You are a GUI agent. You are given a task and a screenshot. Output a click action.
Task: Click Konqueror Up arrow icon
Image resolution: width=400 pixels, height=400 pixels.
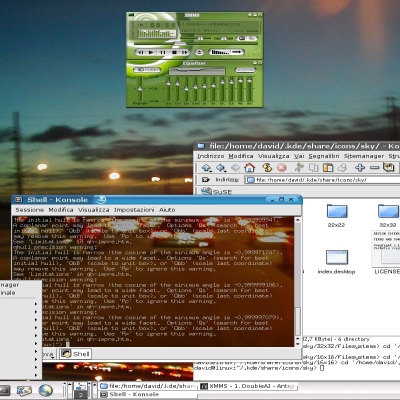coord(206,167)
